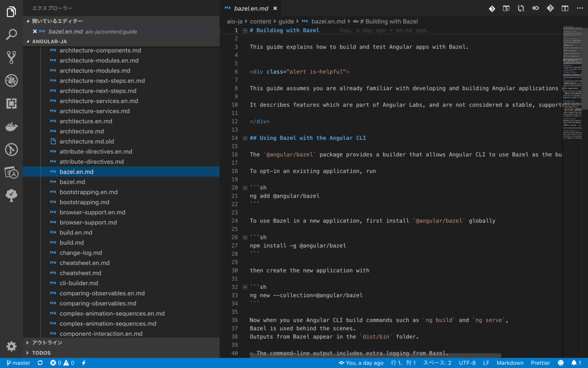
Task: Fold the Building with Bazel heading
Action: (245, 30)
